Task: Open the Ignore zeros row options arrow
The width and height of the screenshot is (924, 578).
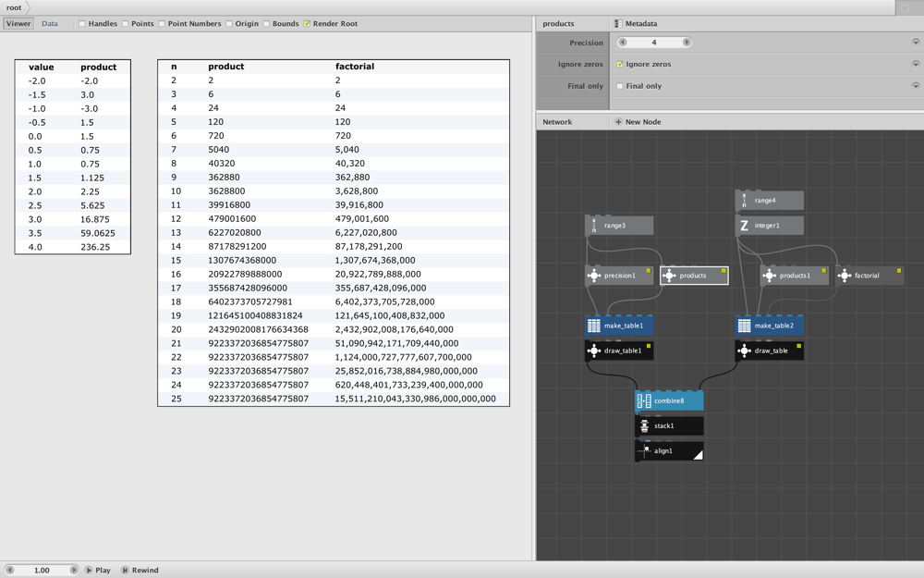Action: (x=915, y=65)
